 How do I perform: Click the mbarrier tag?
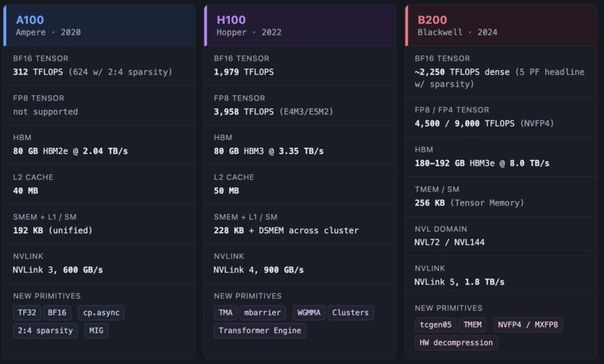coord(262,313)
